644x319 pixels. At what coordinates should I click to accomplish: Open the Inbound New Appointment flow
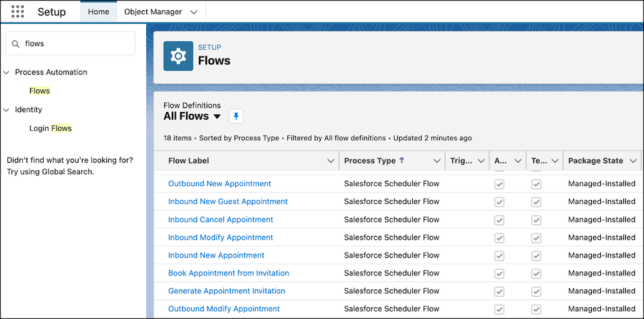coord(216,255)
